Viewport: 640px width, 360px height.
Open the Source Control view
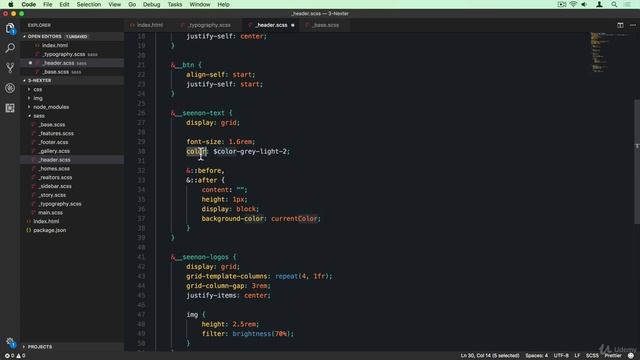pos(10,68)
